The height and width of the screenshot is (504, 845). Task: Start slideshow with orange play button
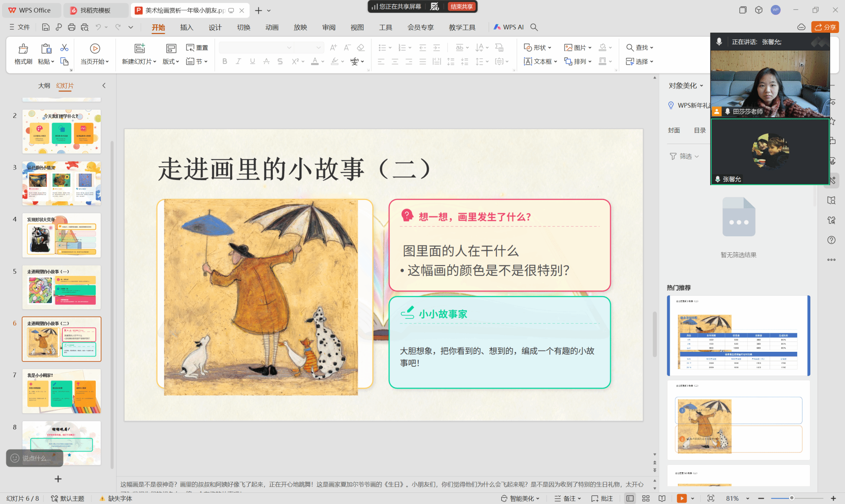coord(682,498)
